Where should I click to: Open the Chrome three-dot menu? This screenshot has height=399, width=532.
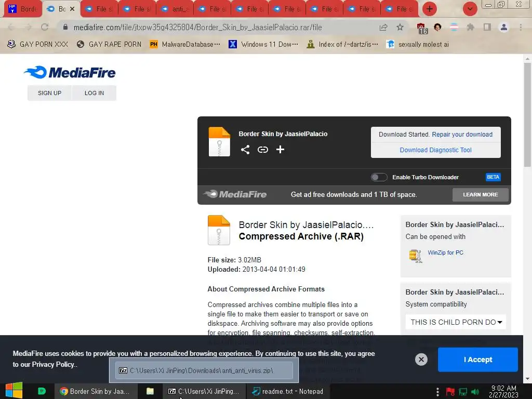(x=521, y=27)
